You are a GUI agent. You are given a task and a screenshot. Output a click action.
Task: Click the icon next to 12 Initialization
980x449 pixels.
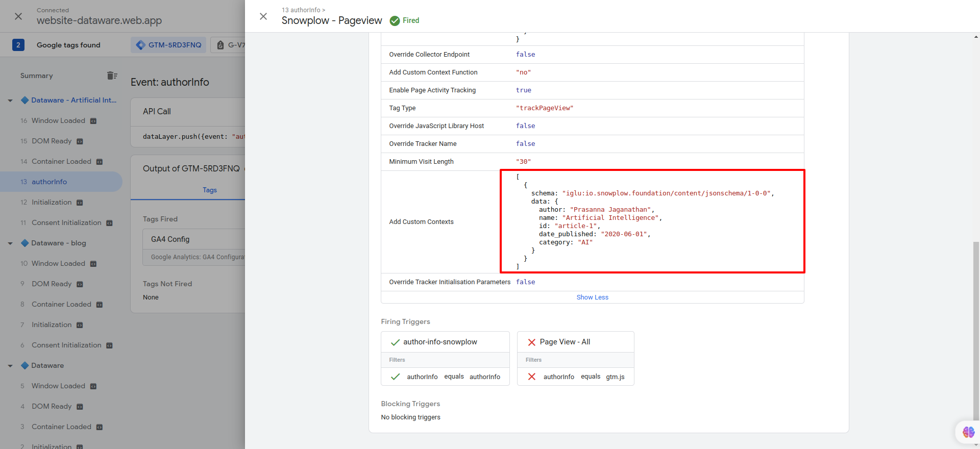coord(80,203)
